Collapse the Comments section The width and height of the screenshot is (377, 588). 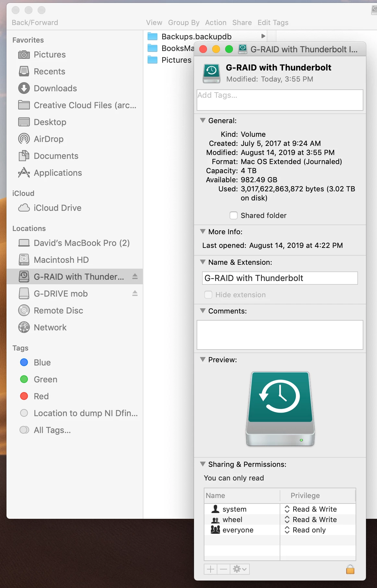(x=203, y=311)
